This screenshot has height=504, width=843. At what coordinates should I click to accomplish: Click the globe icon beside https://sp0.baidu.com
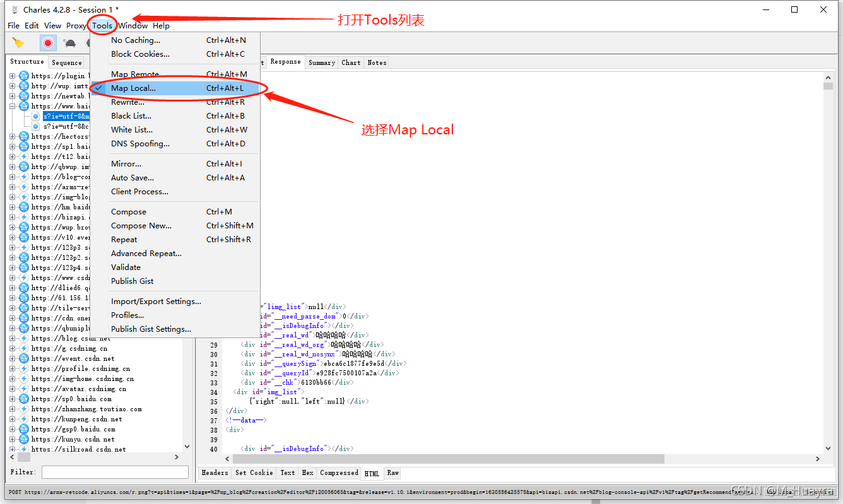pyautogui.click(x=24, y=399)
